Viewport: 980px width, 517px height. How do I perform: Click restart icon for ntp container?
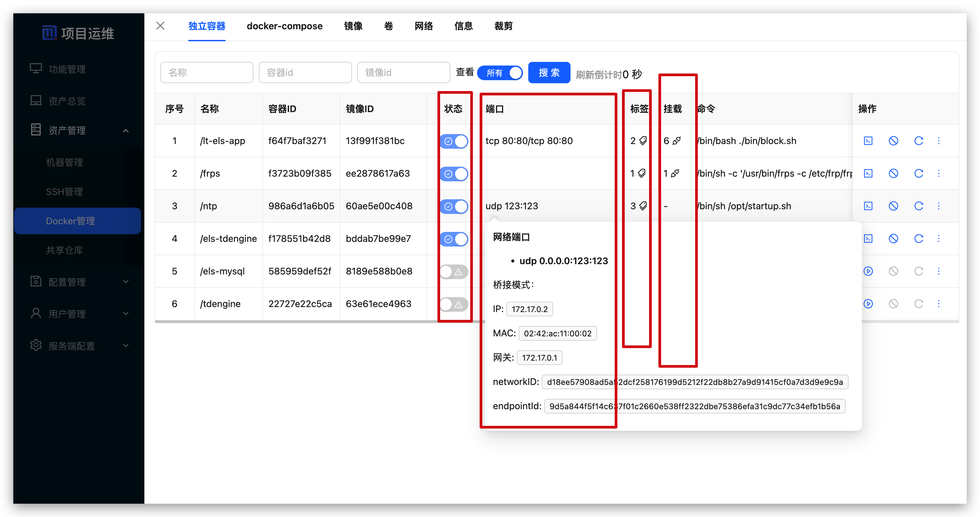click(918, 206)
